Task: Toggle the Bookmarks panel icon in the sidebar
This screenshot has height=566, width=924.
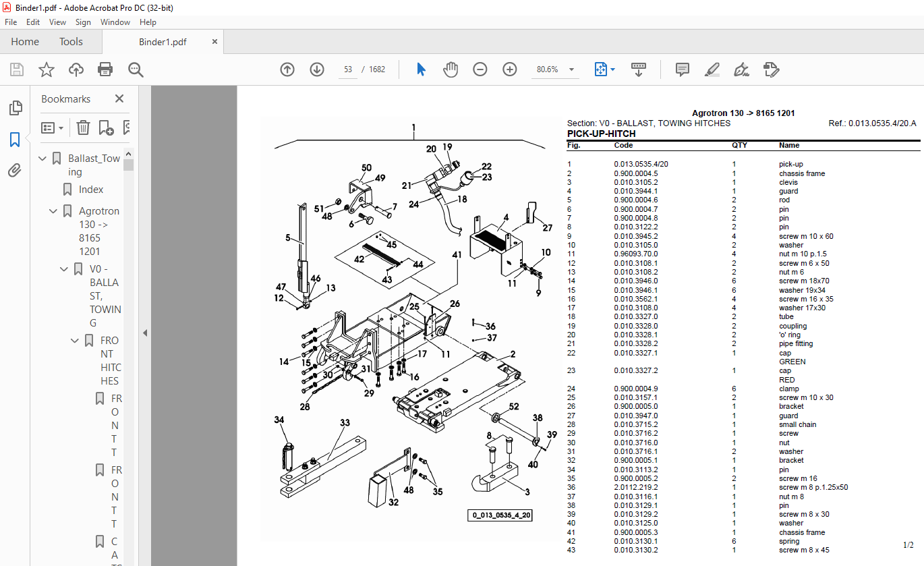Action: point(15,140)
